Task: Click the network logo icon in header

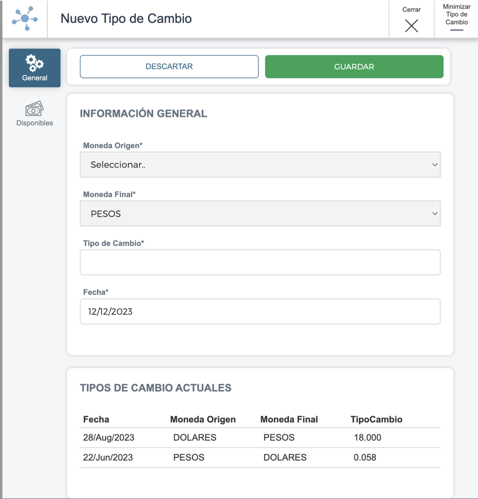Action: 25,18
